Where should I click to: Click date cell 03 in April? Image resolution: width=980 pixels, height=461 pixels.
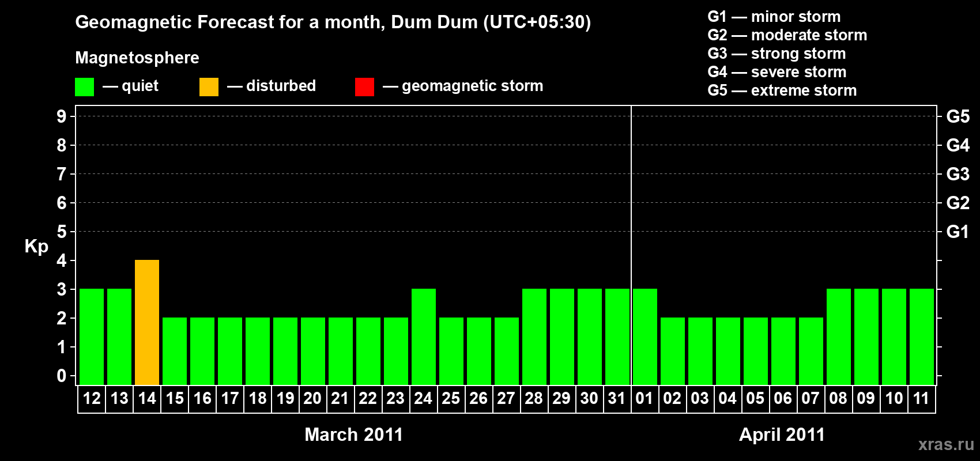coord(700,399)
